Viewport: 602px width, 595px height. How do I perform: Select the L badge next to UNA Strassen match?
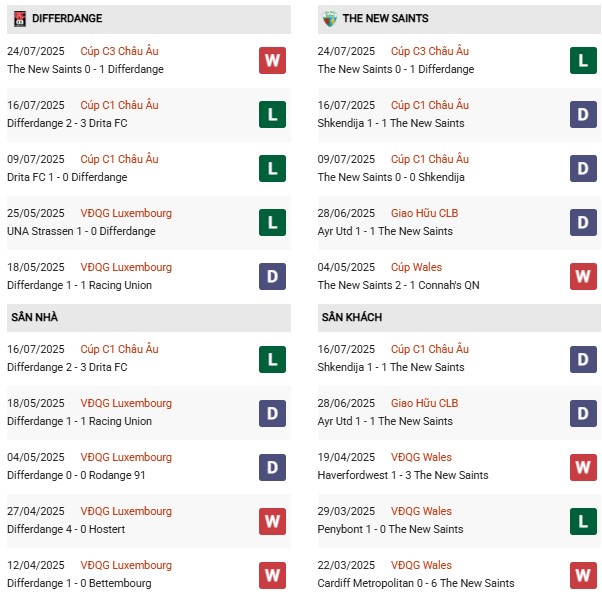[272, 222]
